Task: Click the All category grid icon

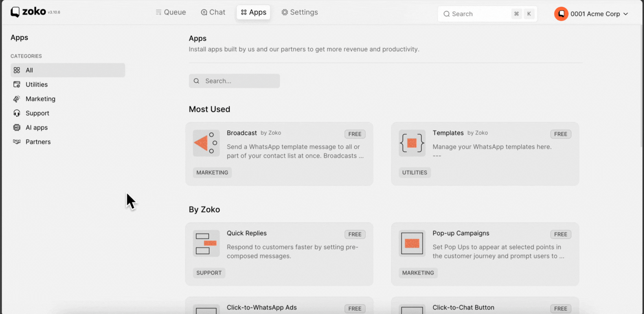Action: 16,70
